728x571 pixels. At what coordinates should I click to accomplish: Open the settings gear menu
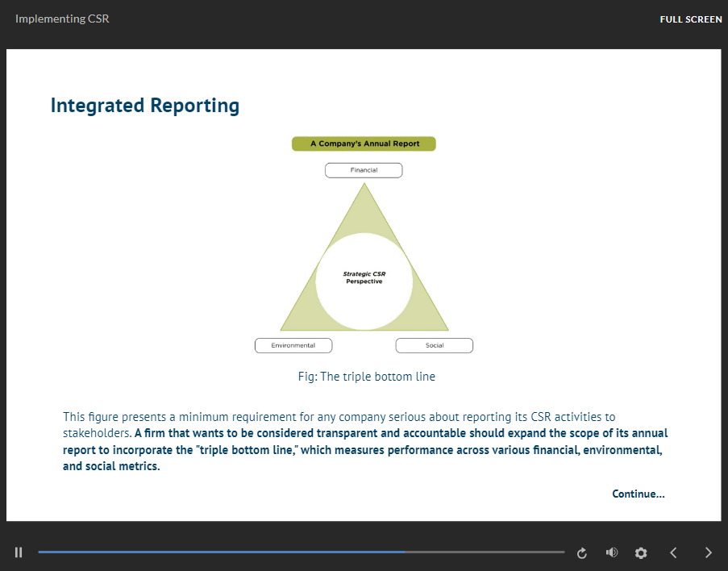[641, 553]
